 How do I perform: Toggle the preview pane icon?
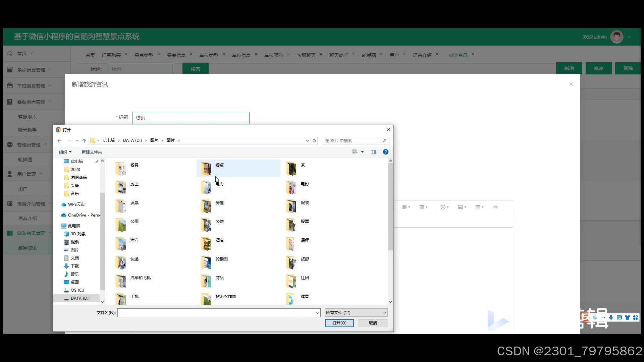coord(374,152)
